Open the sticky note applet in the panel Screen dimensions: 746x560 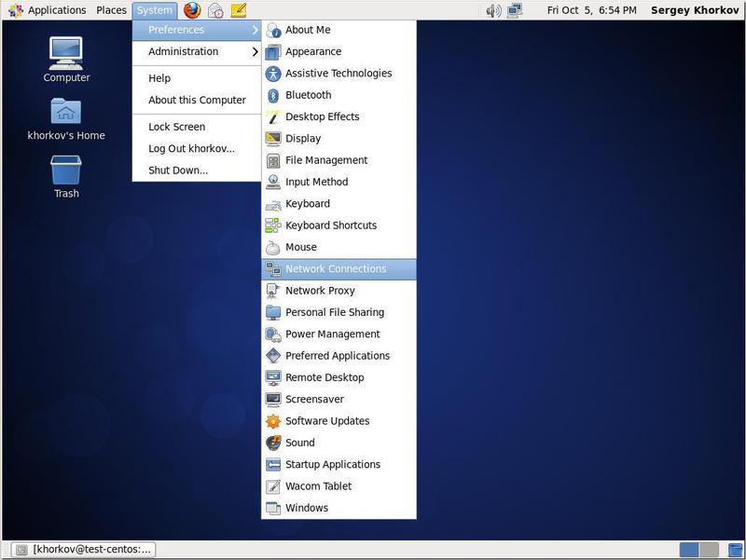click(237, 10)
